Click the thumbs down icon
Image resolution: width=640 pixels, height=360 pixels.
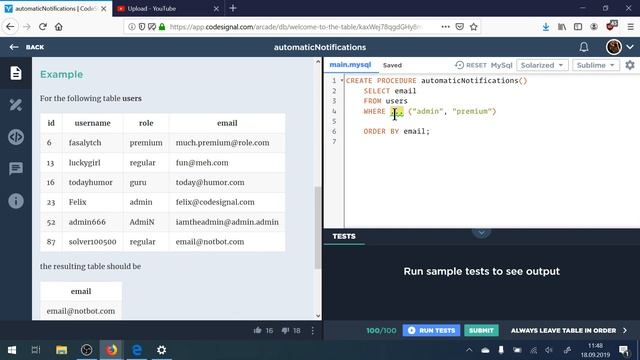(x=285, y=330)
